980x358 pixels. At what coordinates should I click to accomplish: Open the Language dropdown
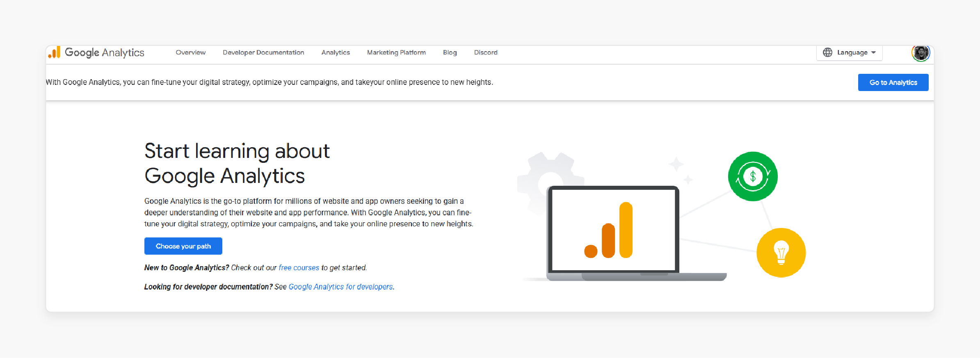850,52
